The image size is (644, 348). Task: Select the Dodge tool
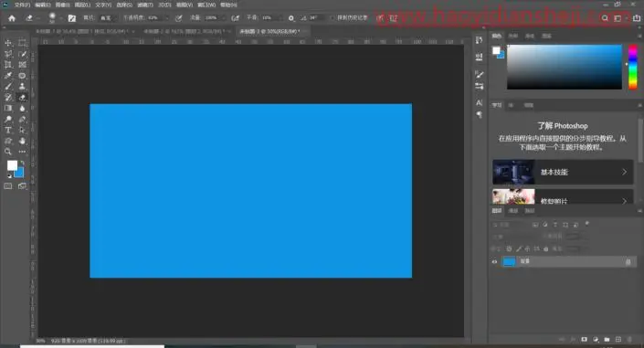pos(8,119)
